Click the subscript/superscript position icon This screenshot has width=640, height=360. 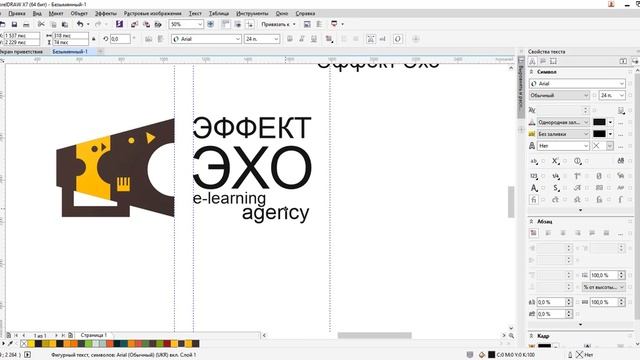pyautogui.click(x=555, y=161)
